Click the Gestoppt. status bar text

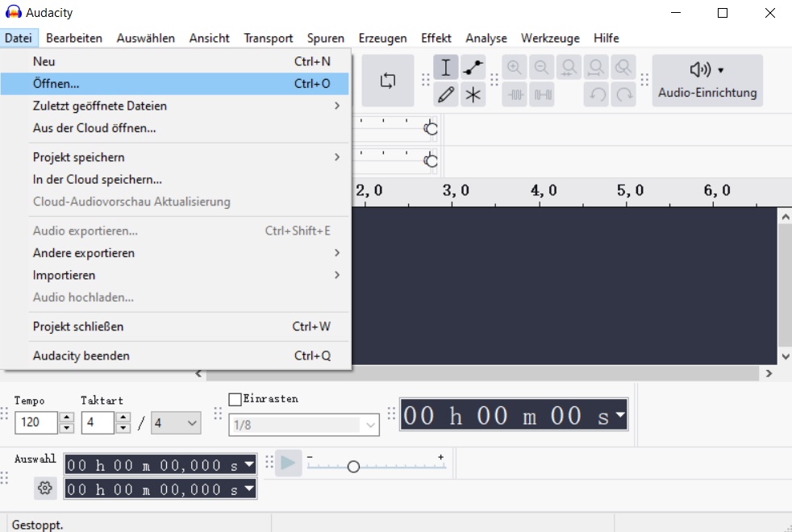pos(37,525)
